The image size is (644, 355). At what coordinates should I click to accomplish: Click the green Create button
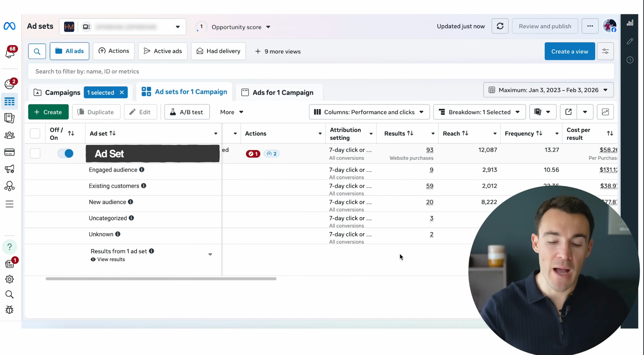[48, 112]
